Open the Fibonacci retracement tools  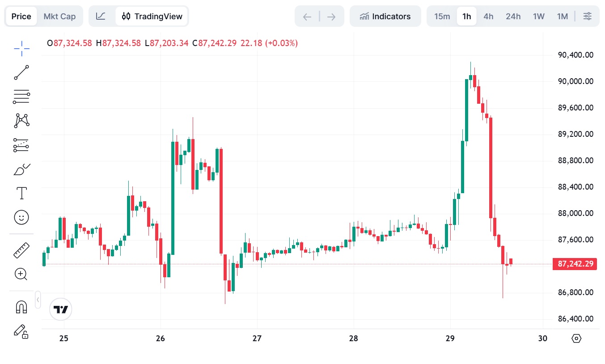(x=21, y=96)
